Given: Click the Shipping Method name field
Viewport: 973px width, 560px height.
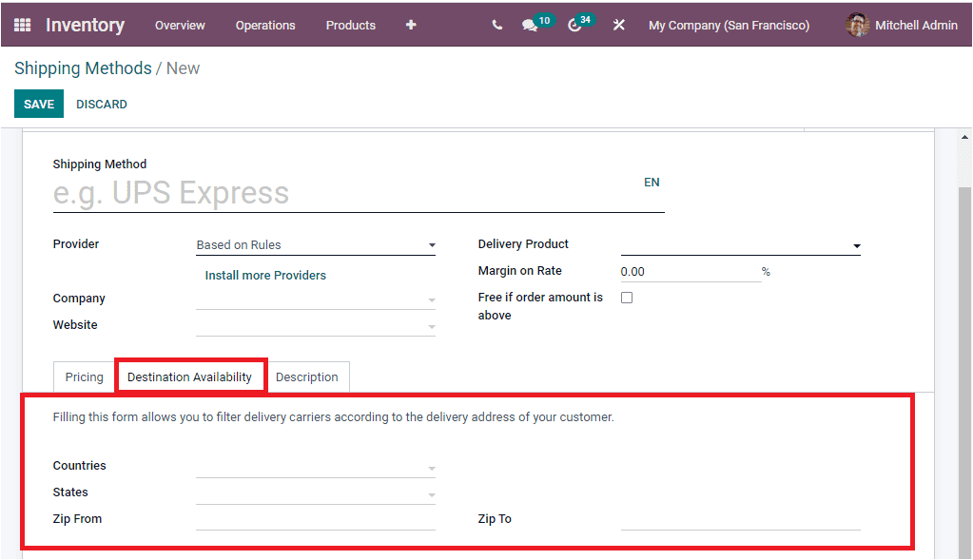Looking at the screenshot, I should point(285,192).
